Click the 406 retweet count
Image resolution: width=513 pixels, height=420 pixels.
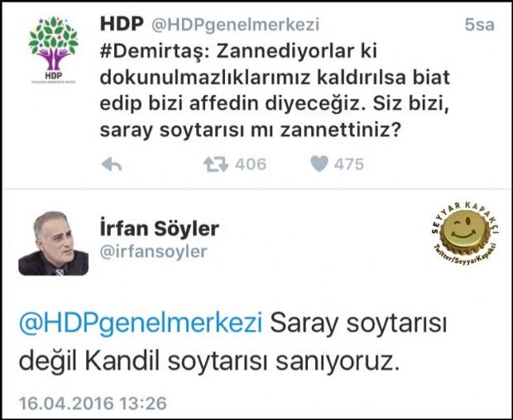251,164
